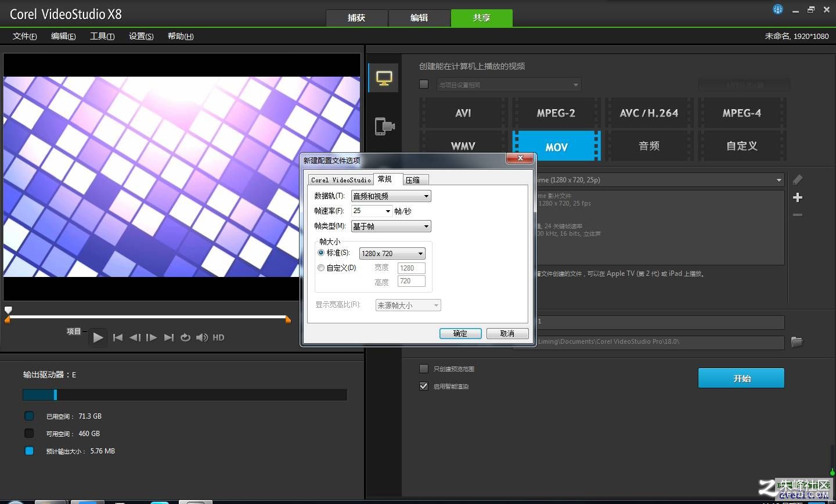Open the 设置(S) menu
836x504 pixels.
[x=141, y=36]
